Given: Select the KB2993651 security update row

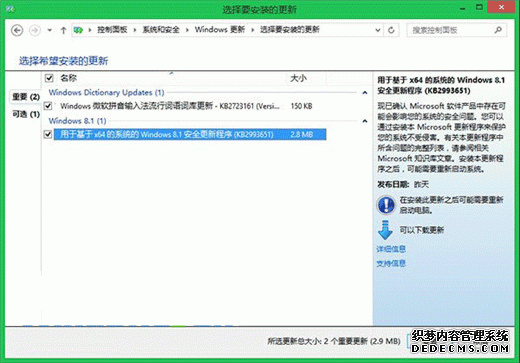Looking at the screenshot, I should 190,134.
